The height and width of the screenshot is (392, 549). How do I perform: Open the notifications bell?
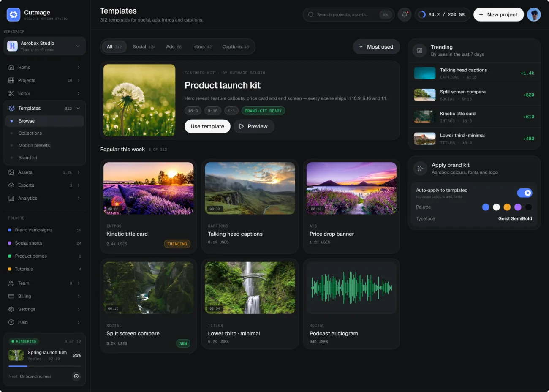(x=405, y=14)
